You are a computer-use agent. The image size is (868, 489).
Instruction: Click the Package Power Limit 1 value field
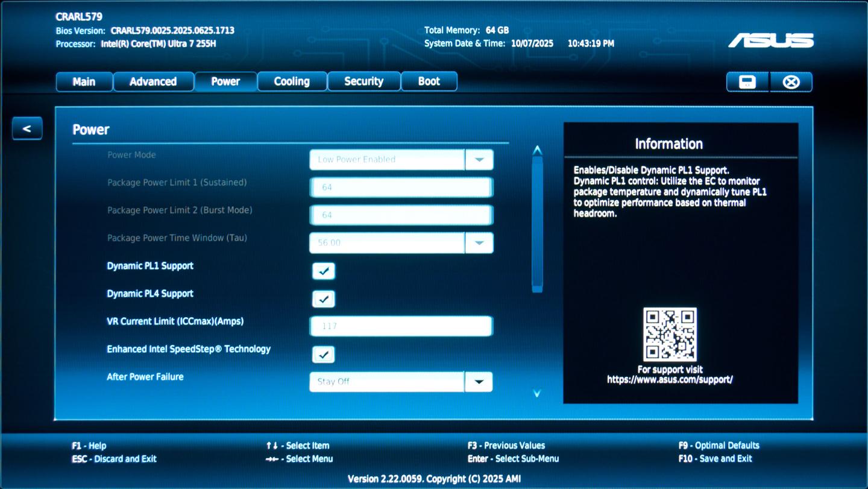pyautogui.click(x=401, y=188)
